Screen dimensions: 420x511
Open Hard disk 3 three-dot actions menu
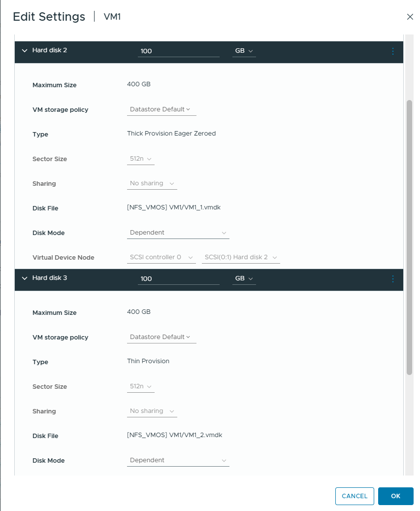[x=392, y=279]
